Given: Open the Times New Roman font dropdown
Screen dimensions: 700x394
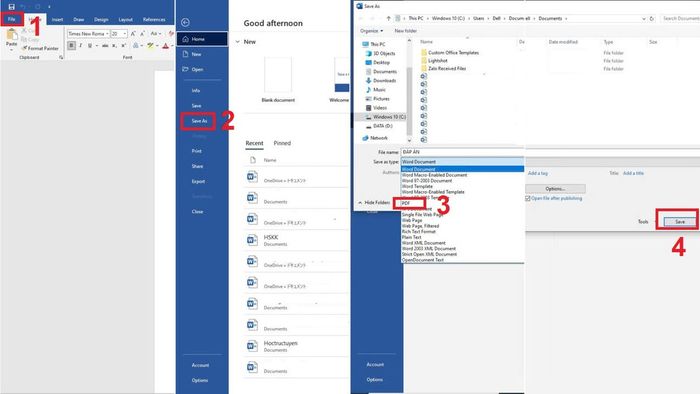Looking at the screenshot, I should pyautogui.click(x=107, y=33).
